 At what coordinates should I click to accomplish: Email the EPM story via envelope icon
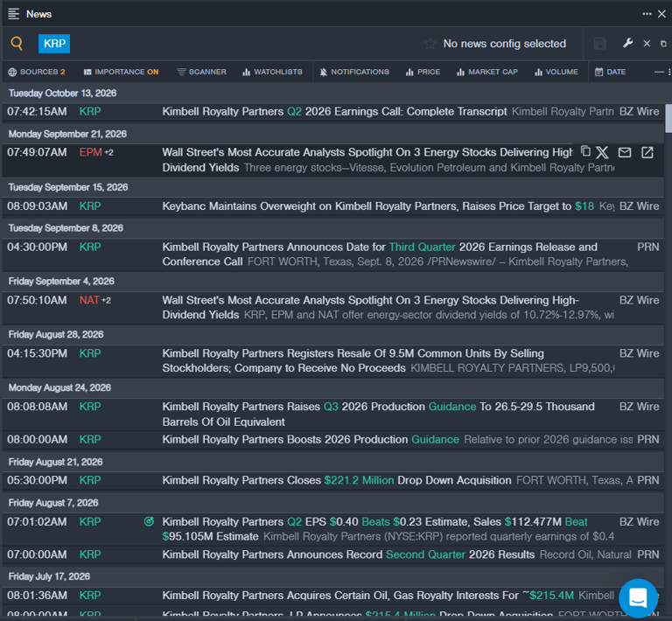click(625, 152)
